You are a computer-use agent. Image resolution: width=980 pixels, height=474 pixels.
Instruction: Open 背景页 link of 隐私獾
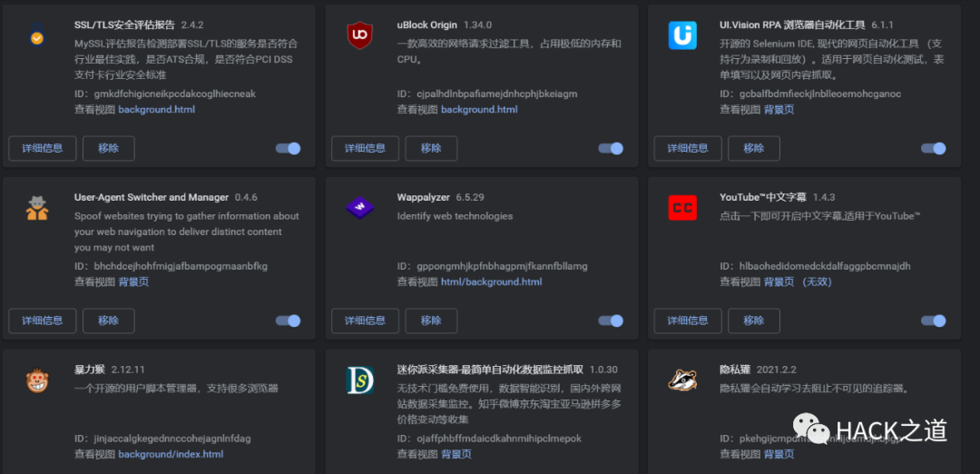pyautogui.click(x=779, y=454)
